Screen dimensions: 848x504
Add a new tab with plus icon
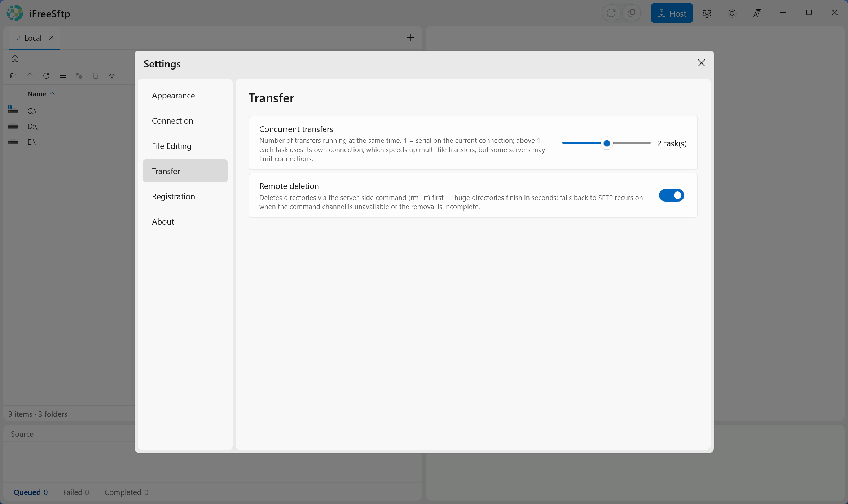pyautogui.click(x=410, y=38)
